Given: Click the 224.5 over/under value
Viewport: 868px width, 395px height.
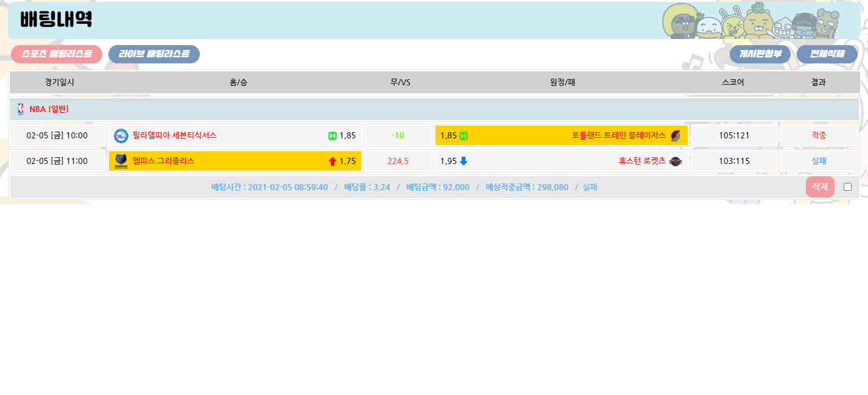Looking at the screenshot, I should pos(398,161).
